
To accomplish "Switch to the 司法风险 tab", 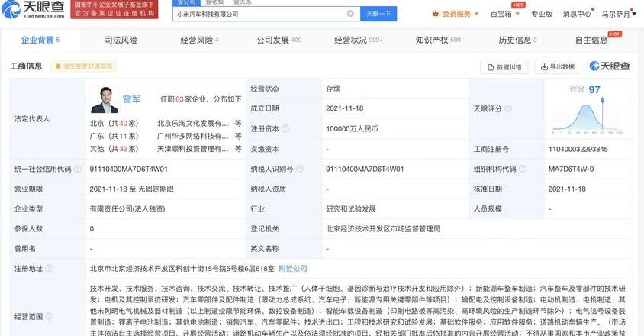I will pos(121,40).
